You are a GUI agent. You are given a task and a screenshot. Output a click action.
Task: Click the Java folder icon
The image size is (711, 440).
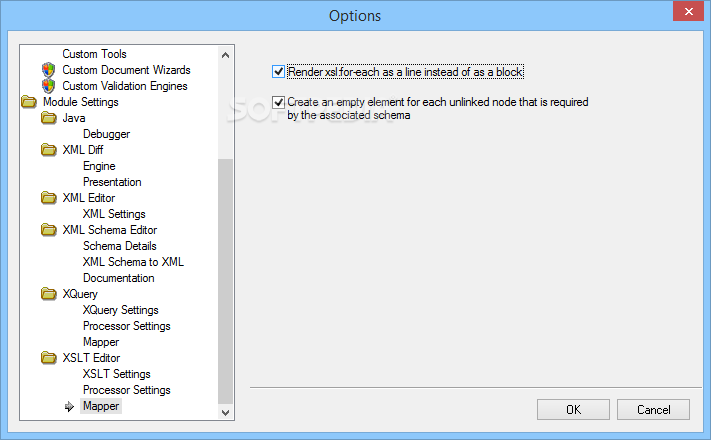pos(49,118)
